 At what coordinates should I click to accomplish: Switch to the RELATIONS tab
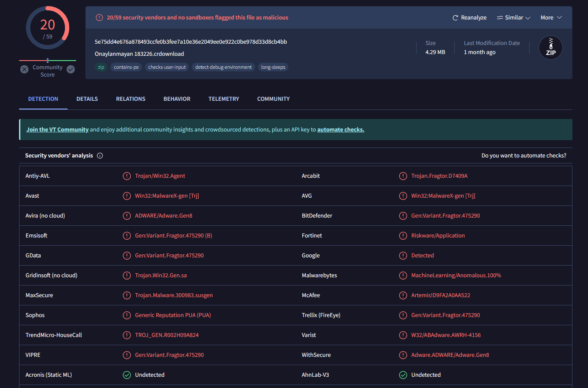pos(131,99)
